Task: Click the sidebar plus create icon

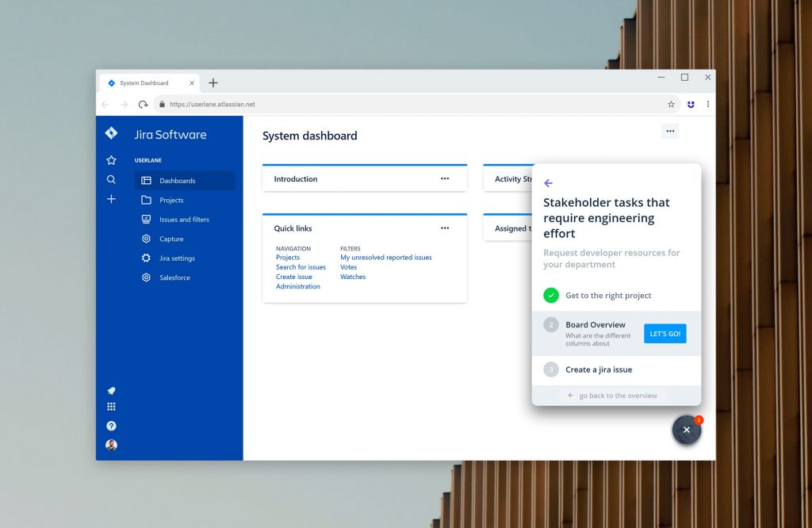Action: [x=111, y=199]
